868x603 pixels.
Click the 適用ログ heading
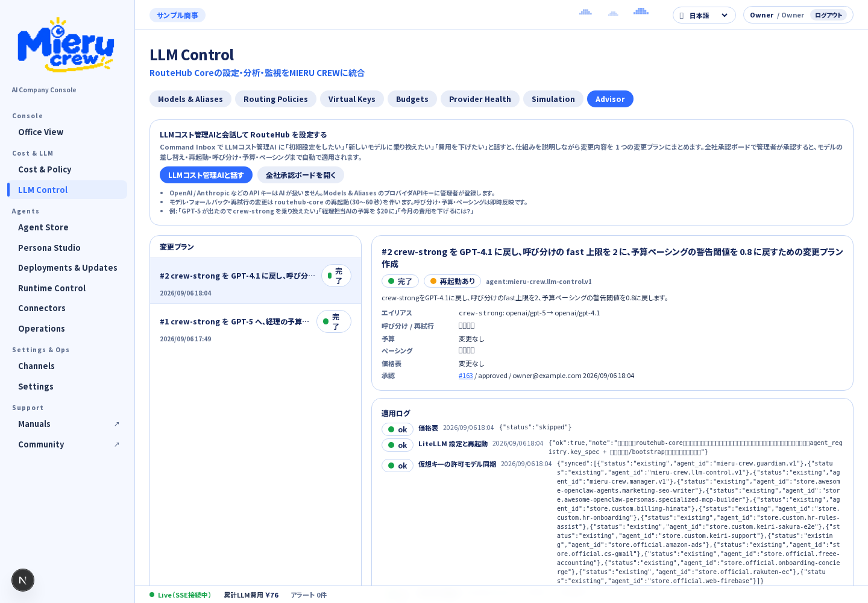(x=395, y=413)
